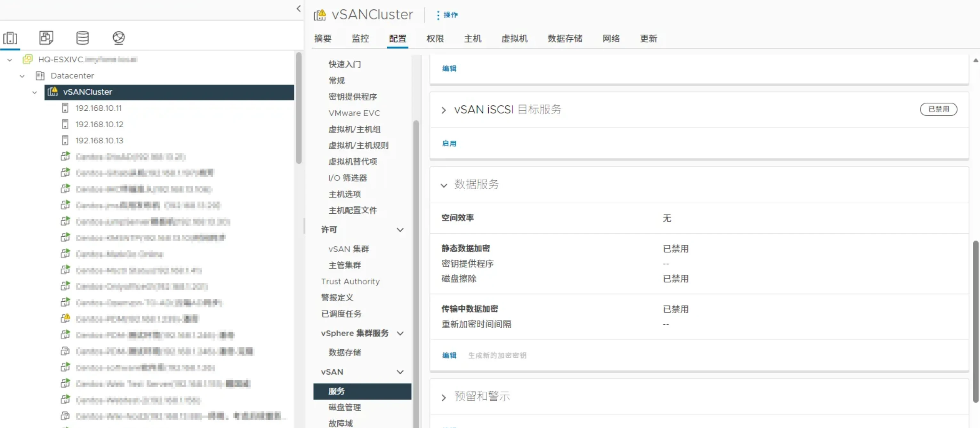The image size is (980, 428).
Task: Open I/O 筛选器 settings
Action: point(348,178)
